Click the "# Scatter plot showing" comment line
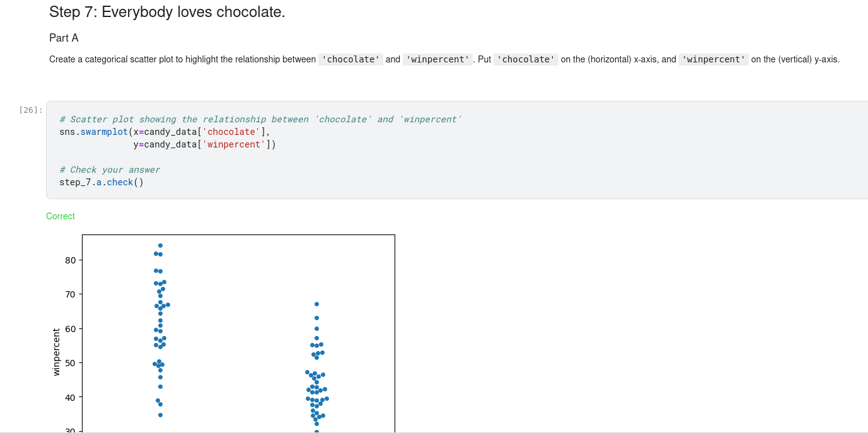 point(260,119)
